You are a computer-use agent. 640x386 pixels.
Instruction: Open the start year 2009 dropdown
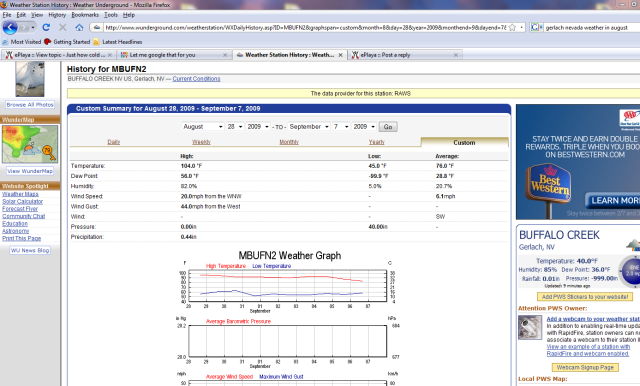(258, 126)
